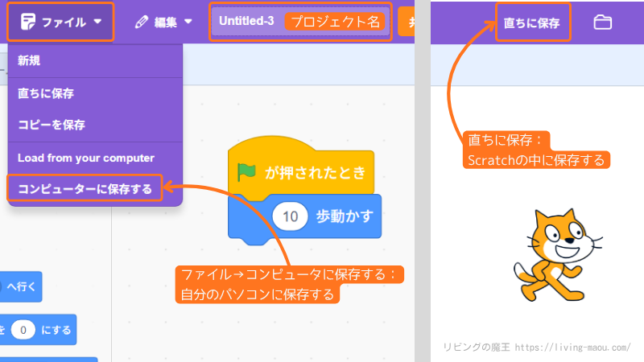
Task: Click the 0 value in にする block
Action: tap(24, 329)
